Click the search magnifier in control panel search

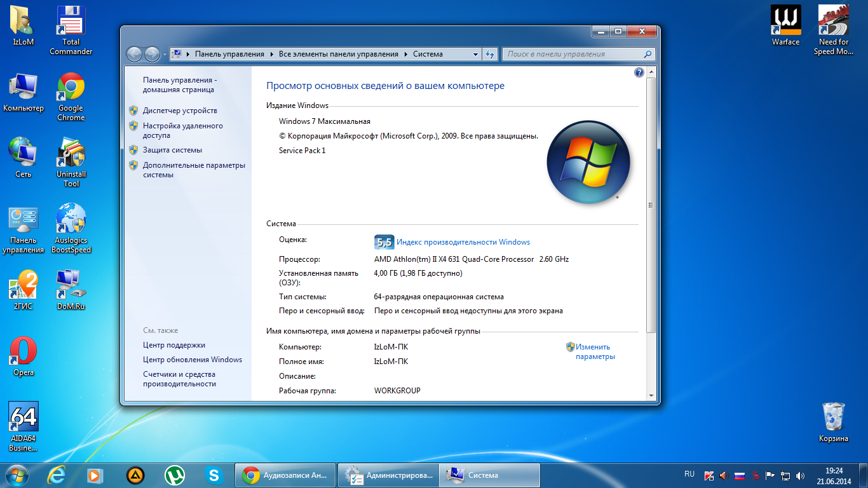(648, 54)
